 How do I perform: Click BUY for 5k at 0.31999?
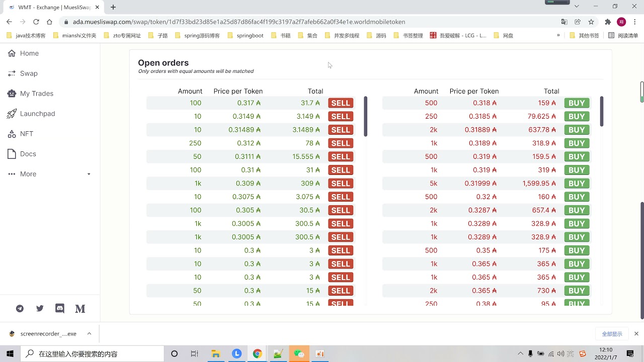(577, 184)
